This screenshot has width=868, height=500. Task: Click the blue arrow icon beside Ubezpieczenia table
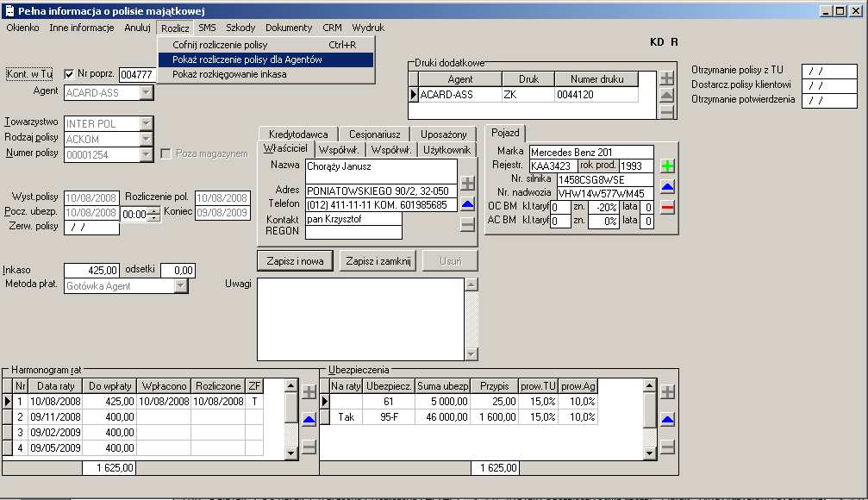[668, 420]
